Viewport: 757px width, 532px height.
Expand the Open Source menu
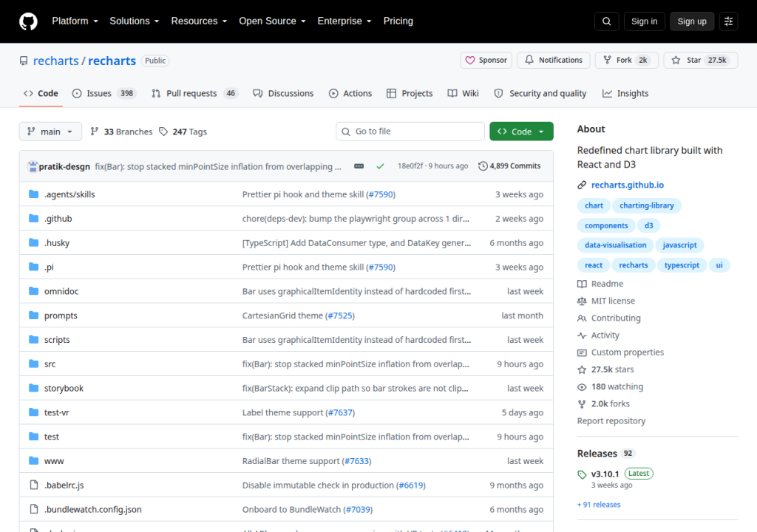coord(272,21)
